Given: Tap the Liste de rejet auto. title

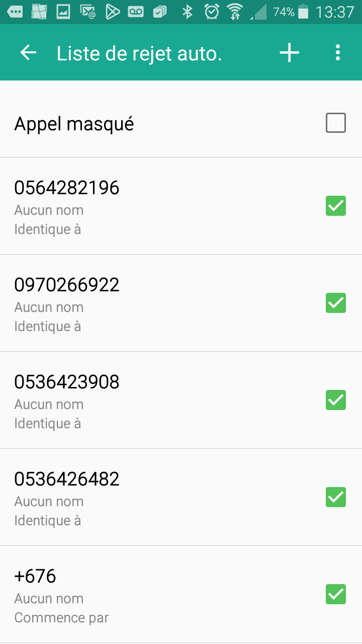Looking at the screenshot, I should tap(139, 53).
